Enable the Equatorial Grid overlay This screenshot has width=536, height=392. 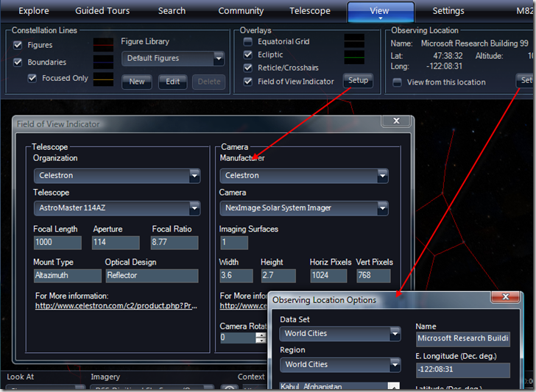tap(248, 42)
